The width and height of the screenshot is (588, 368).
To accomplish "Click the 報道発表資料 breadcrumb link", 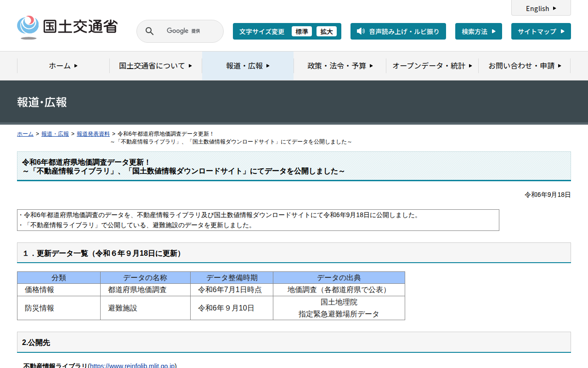I will 93,134.
